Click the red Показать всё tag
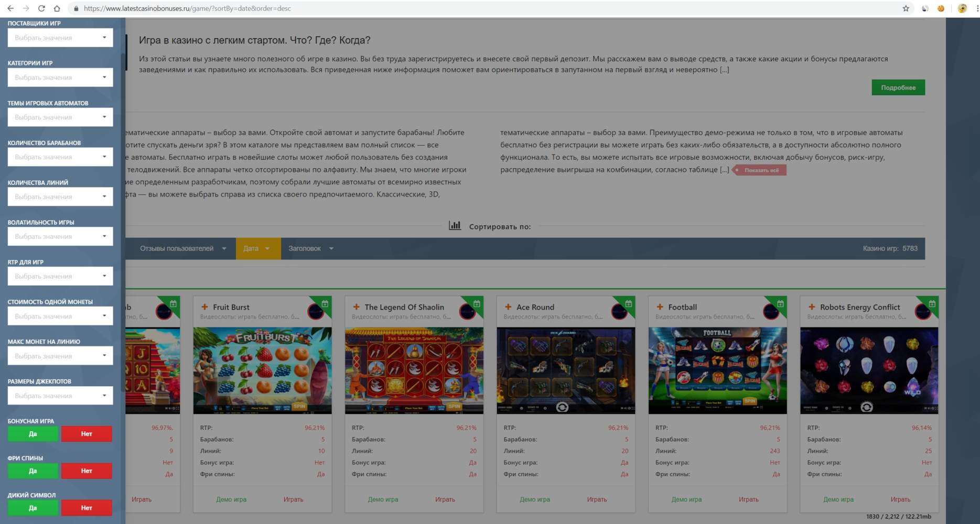980x524 pixels. tap(761, 170)
